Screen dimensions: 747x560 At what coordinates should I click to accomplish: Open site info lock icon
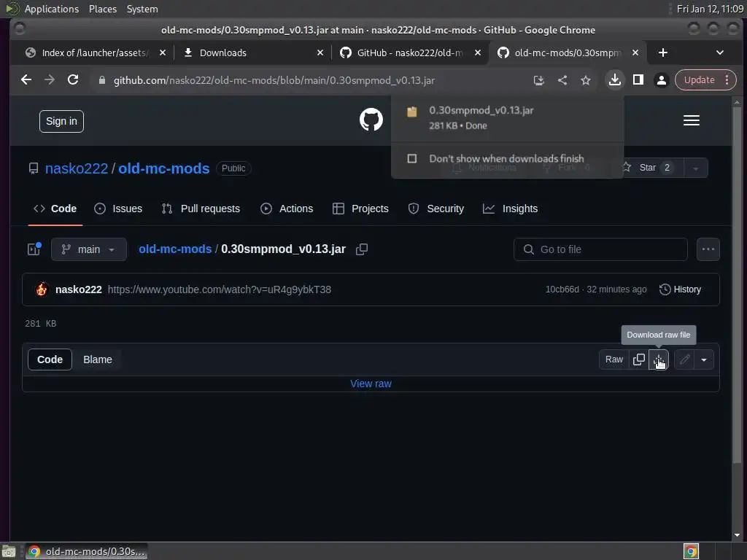click(101, 80)
